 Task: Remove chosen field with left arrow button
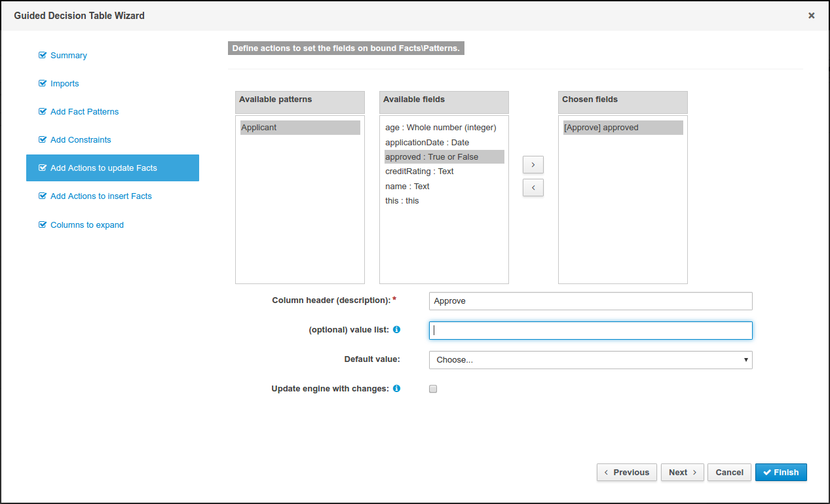pos(533,188)
